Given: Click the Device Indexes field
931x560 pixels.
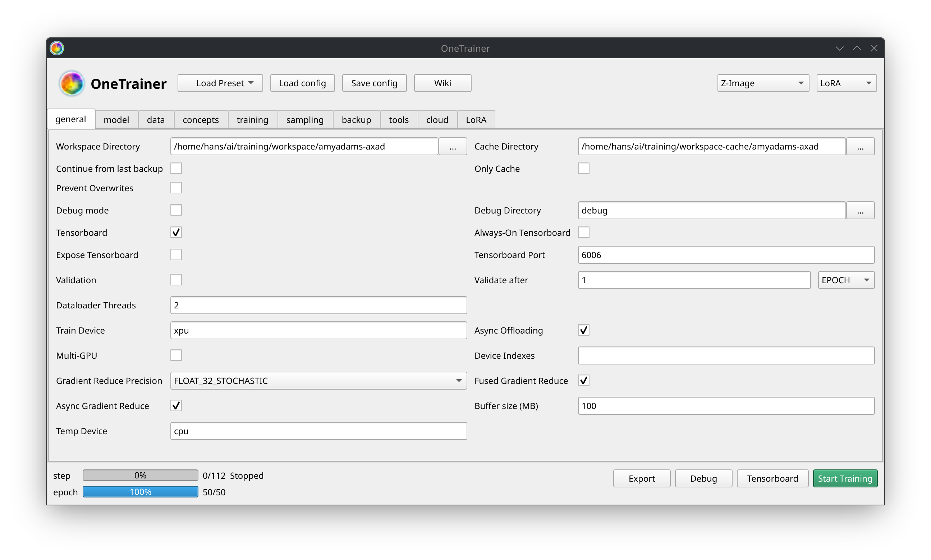Looking at the screenshot, I should 726,355.
